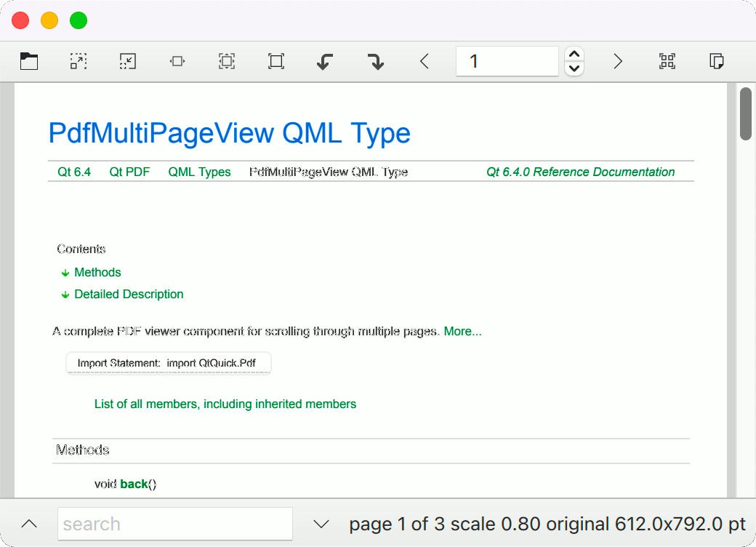
Task: Increment the page number with the up stepper
Action: [574, 54]
